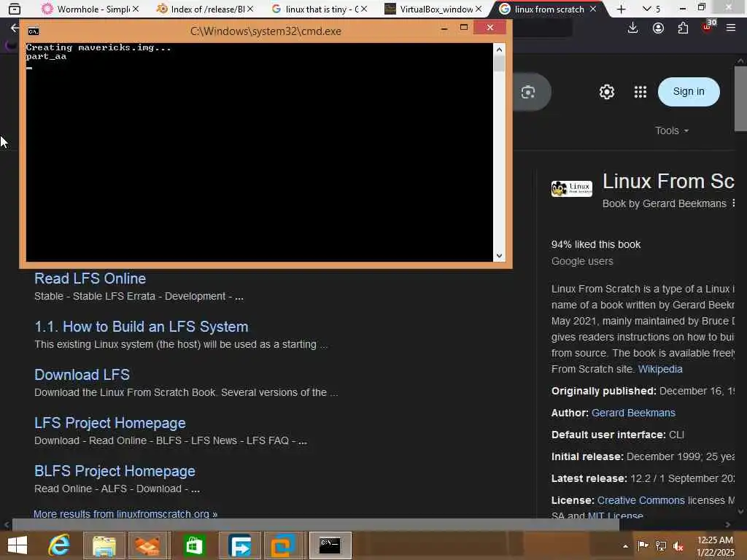The height and width of the screenshot is (560, 747).
Task: Open the orange fox-icon app on the taskbar
Action: pyautogui.click(x=148, y=545)
